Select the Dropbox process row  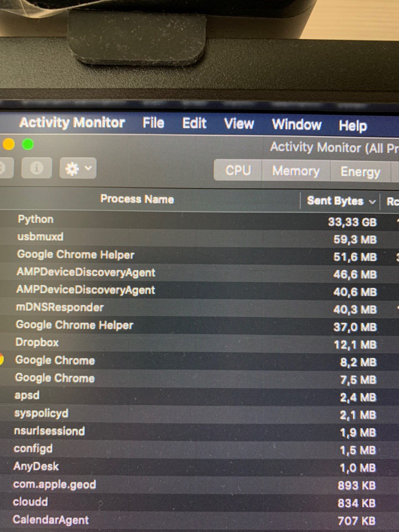point(199,343)
